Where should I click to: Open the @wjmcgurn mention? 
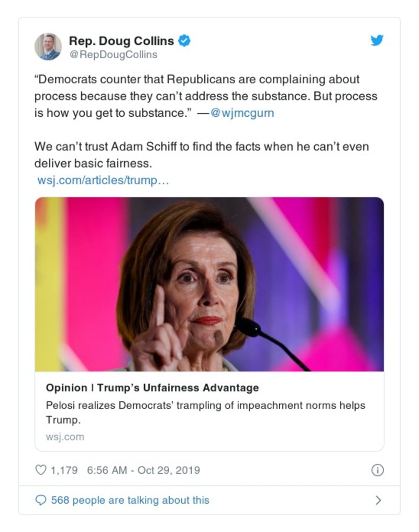click(242, 113)
